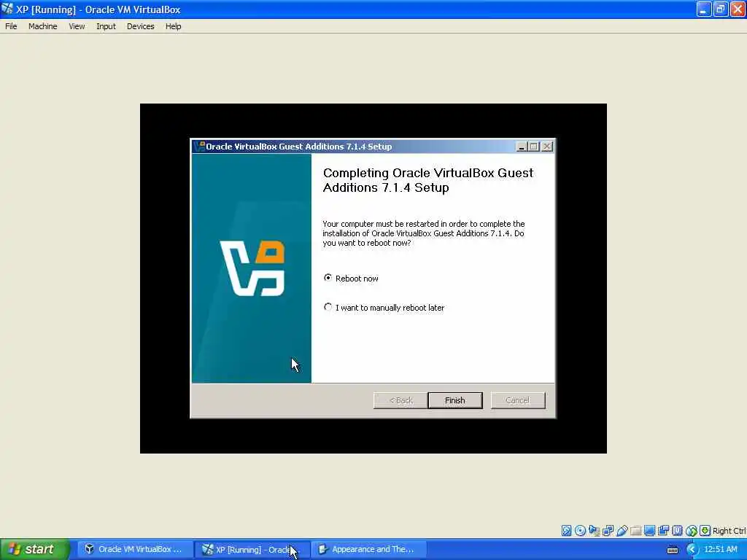Image resolution: width=747 pixels, height=560 pixels.
Task: Open the audio status icon in VirtualBox
Action: pyautogui.click(x=594, y=531)
